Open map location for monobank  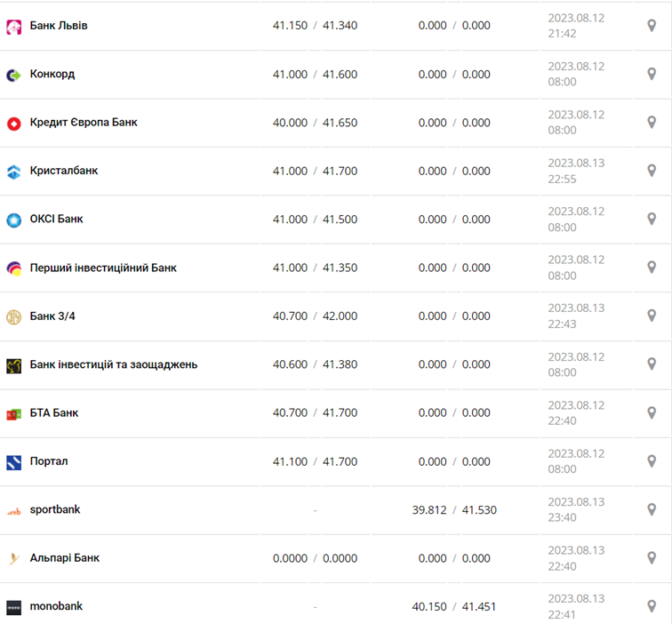click(x=652, y=606)
